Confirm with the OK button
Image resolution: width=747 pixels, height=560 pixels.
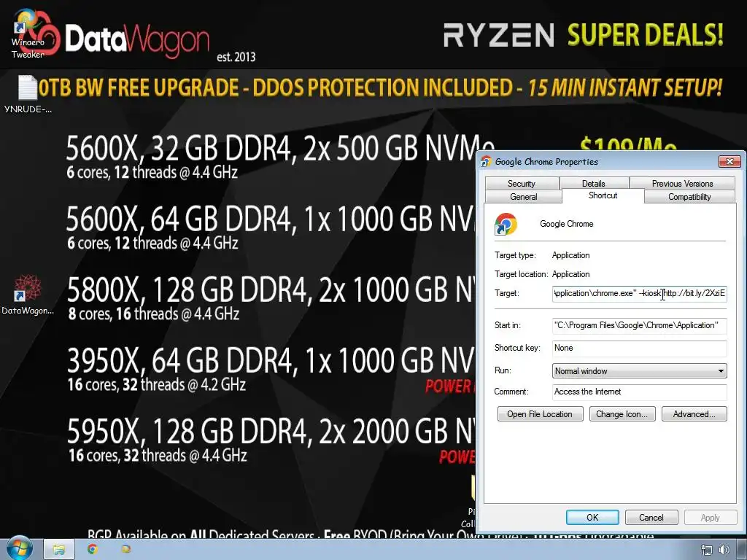[x=592, y=518]
